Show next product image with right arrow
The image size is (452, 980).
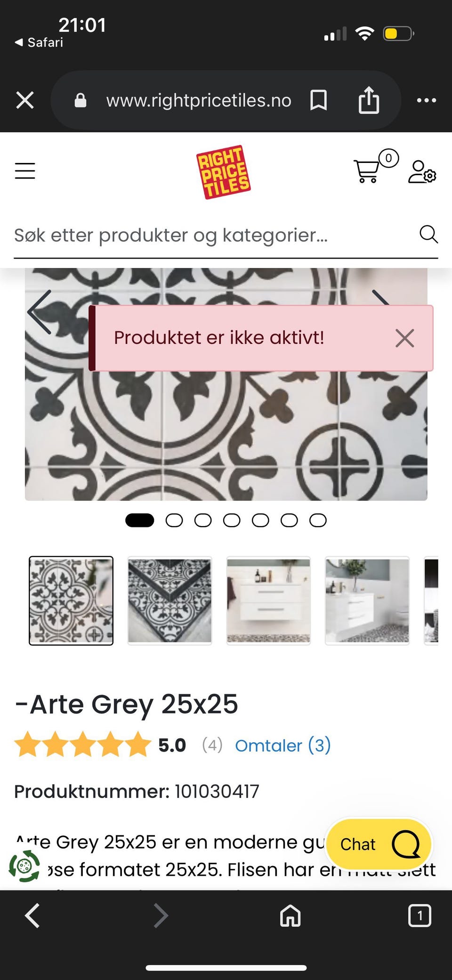coord(380,297)
